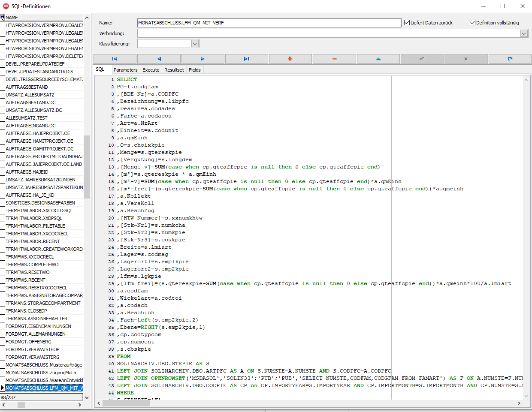This screenshot has height=412, width=532.
Task: Switch to the Parameters tab
Action: 125,70
